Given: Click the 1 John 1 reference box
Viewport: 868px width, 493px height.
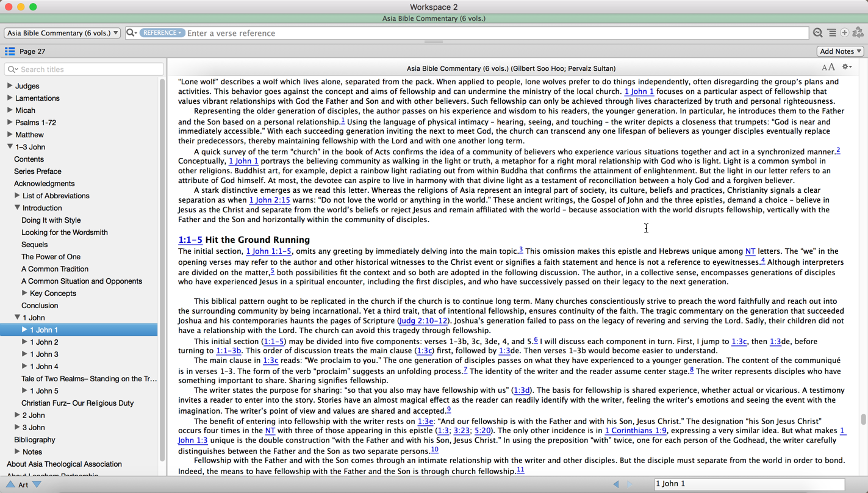Looking at the screenshot, I should pos(749,484).
